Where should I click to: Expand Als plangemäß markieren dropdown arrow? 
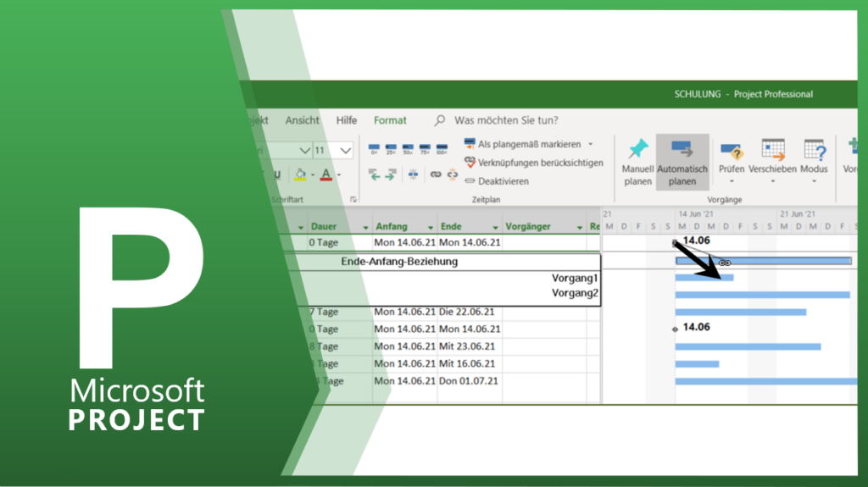tap(591, 144)
